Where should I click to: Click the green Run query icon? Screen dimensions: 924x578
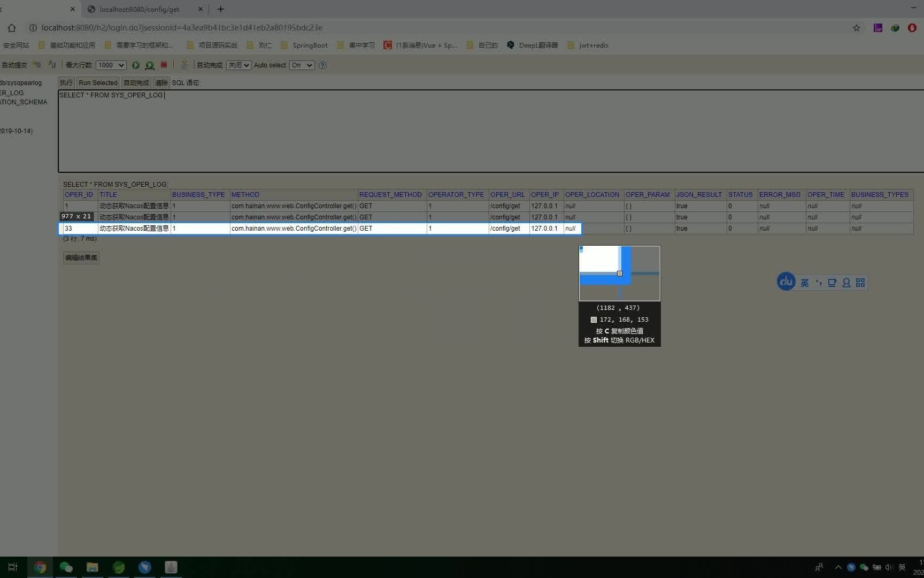click(x=136, y=65)
